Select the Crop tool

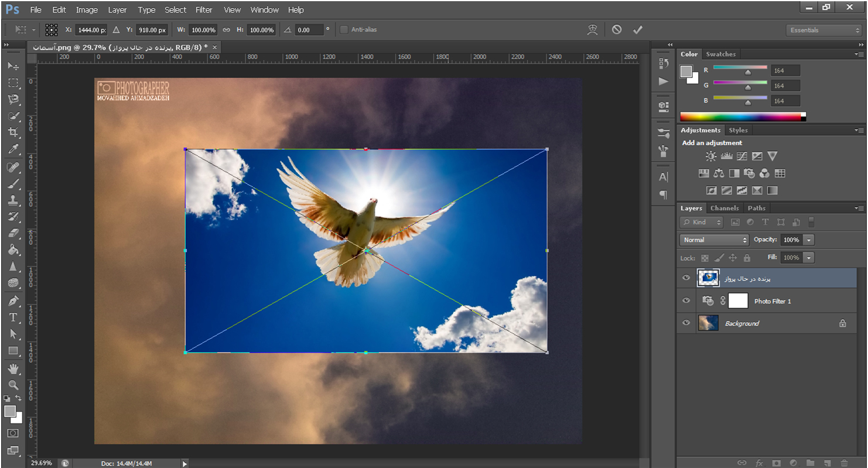13,132
